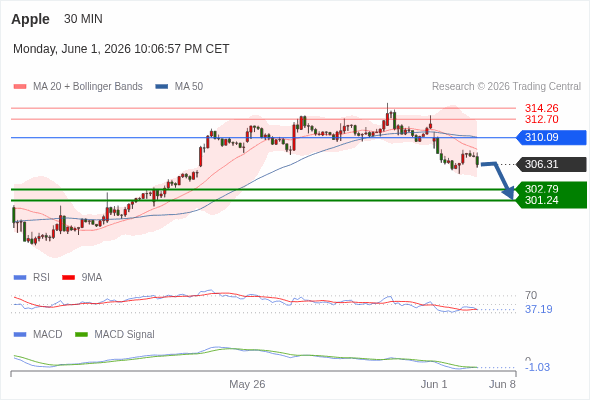
Task: Click the MACD reading -1.03
Action: [537, 367]
